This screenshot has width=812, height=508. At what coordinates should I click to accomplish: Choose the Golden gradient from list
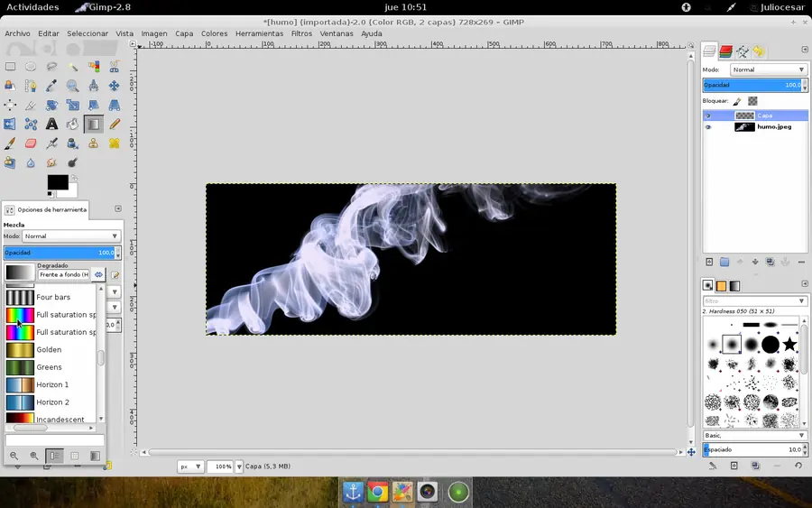point(49,350)
